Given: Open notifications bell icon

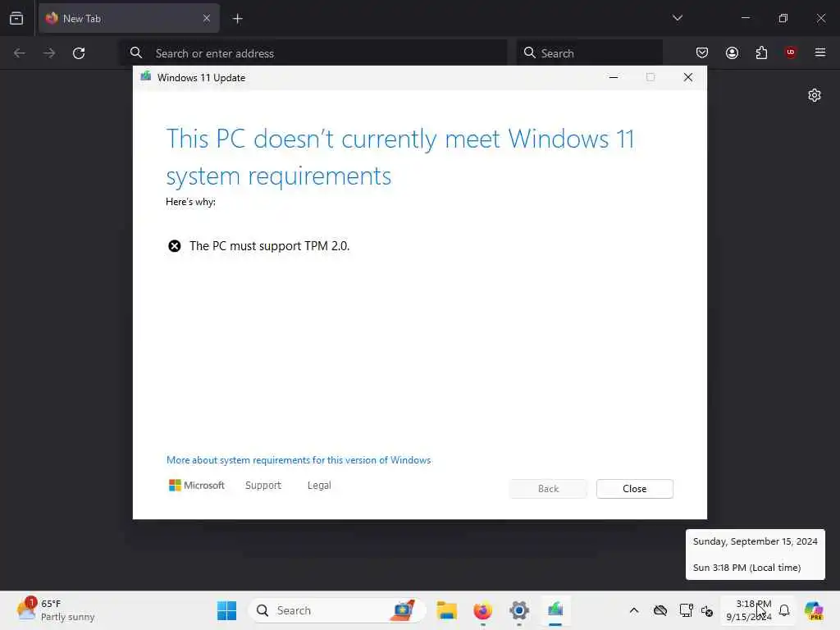Looking at the screenshot, I should tap(784, 610).
